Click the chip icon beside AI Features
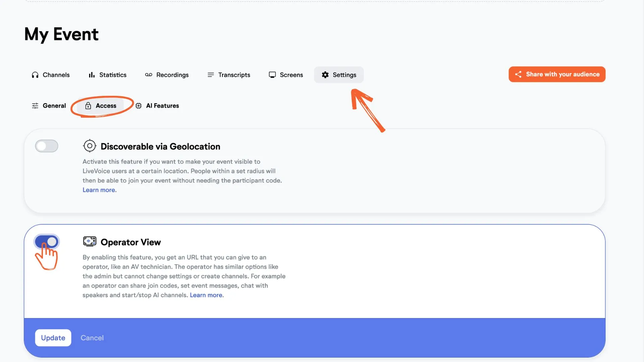 (139, 106)
